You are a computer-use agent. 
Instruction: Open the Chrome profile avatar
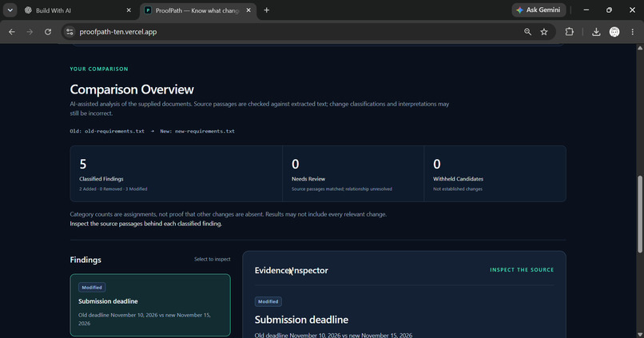614,32
